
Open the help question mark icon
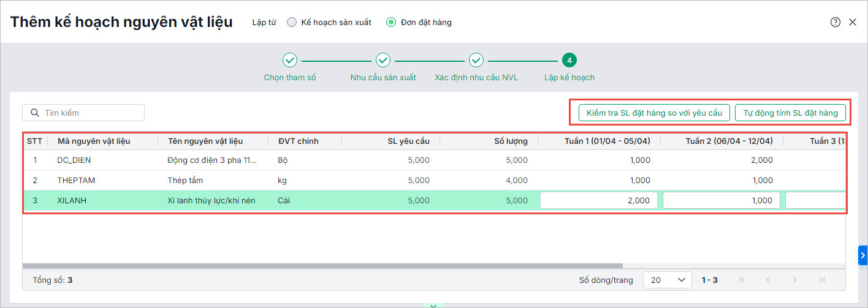coord(835,22)
